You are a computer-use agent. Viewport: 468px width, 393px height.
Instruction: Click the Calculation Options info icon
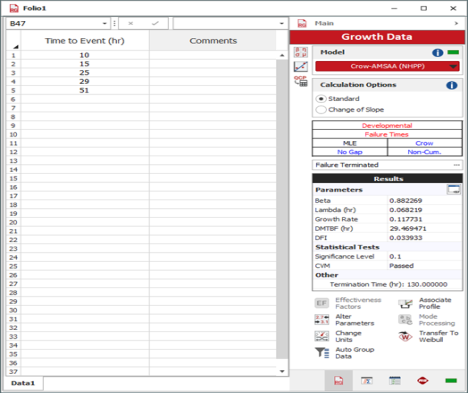pyautogui.click(x=452, y=85)
